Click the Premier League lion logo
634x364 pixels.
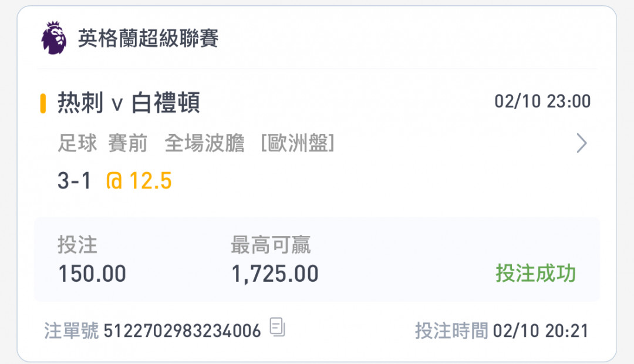point(54,38)
